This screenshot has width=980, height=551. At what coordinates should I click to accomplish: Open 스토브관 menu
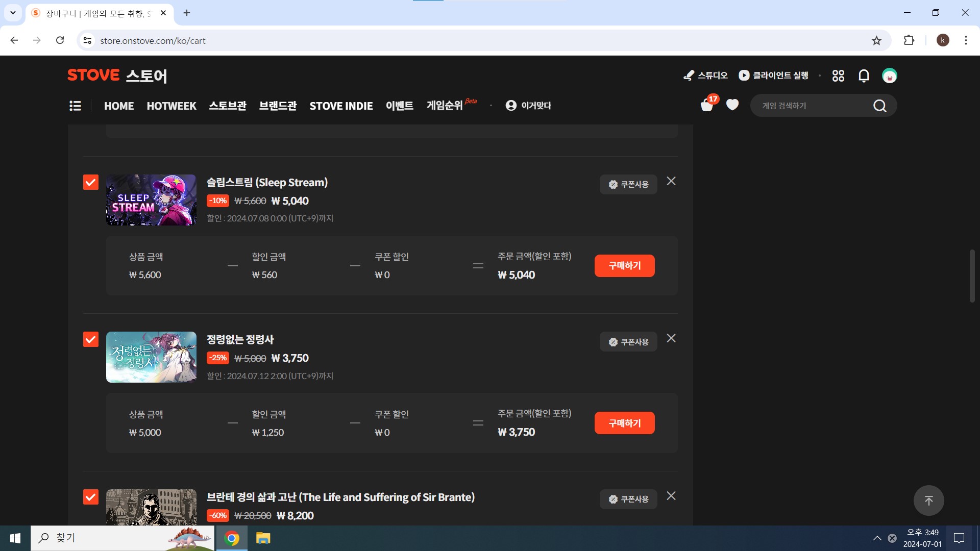coord(228,106)
